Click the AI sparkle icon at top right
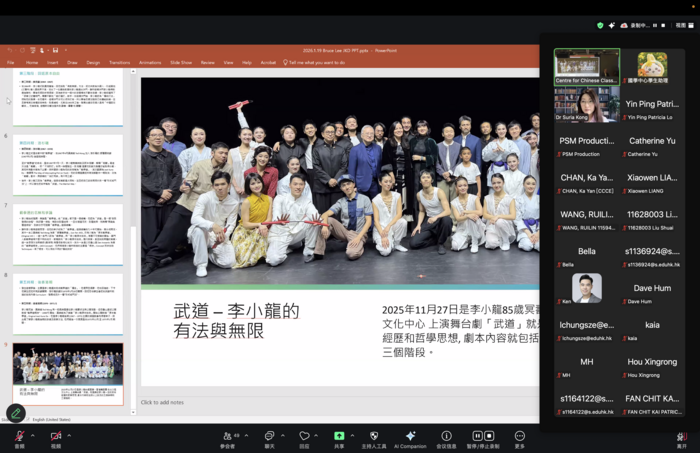Viewport: 700px width, 453px height. tap(612, 25)
